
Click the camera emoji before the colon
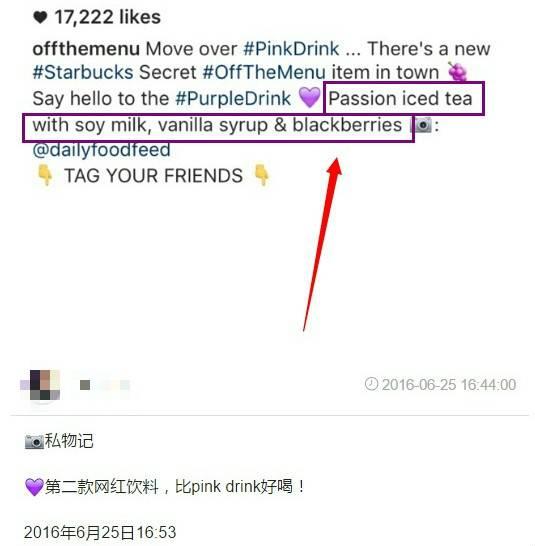pos(421,125)
